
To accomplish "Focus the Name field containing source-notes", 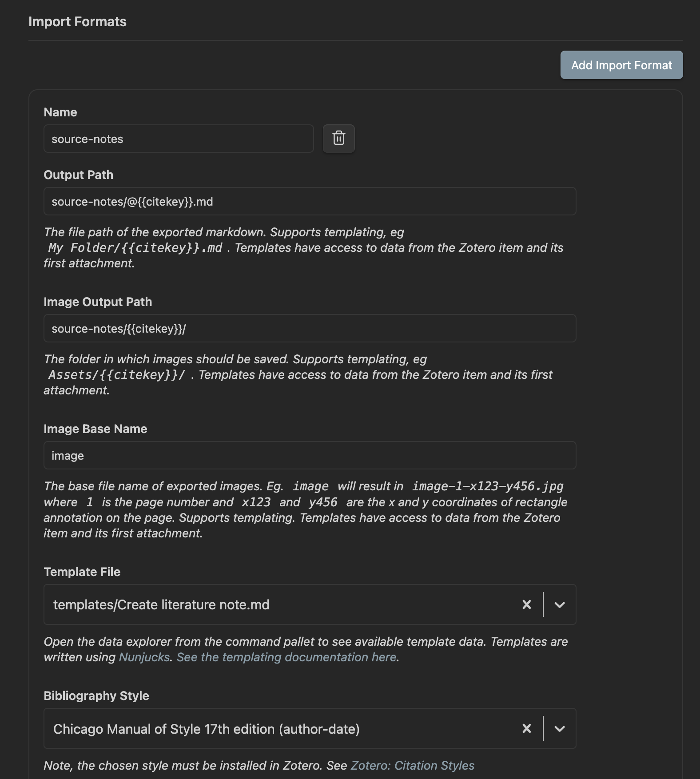I will [179, 139].
